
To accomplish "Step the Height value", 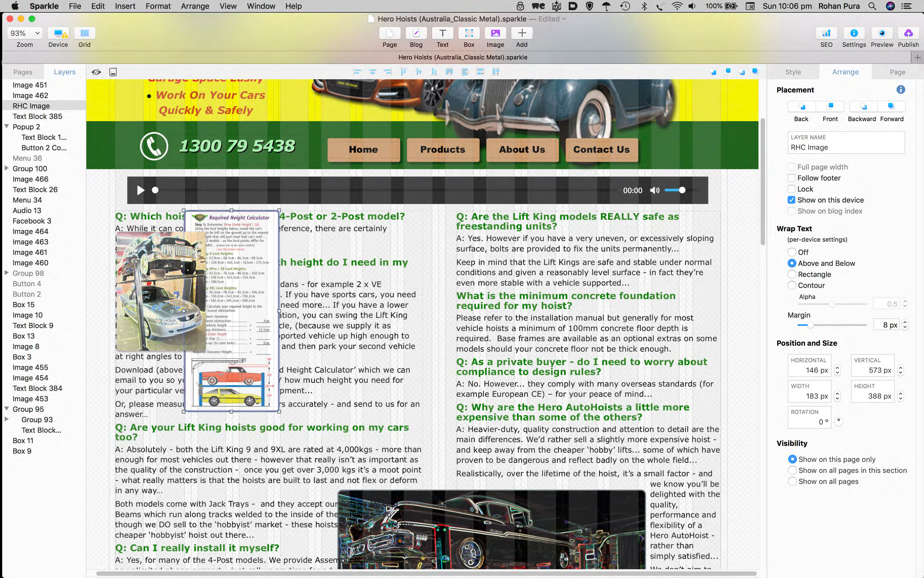I will [x=901, y=396].
